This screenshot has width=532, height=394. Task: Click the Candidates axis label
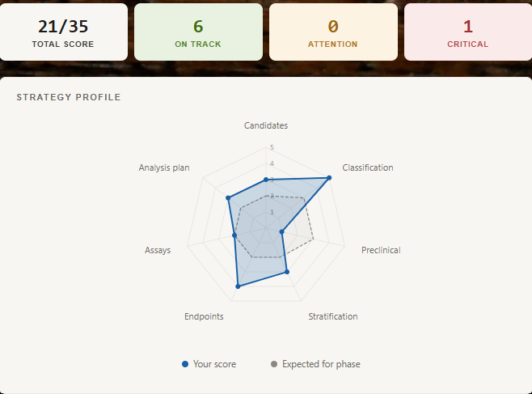pos(266,125)
